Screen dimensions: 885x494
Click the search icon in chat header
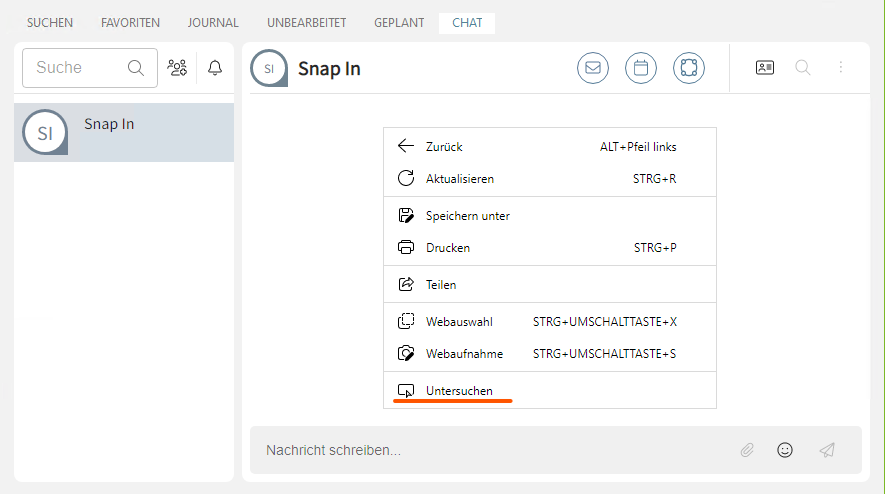point(802,68)
